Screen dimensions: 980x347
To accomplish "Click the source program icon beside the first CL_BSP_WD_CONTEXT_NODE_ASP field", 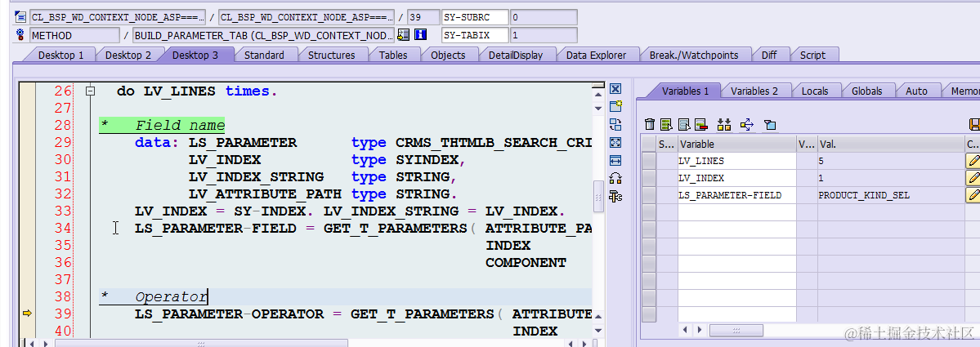I will pyautogui.click(x=20, y=17).
